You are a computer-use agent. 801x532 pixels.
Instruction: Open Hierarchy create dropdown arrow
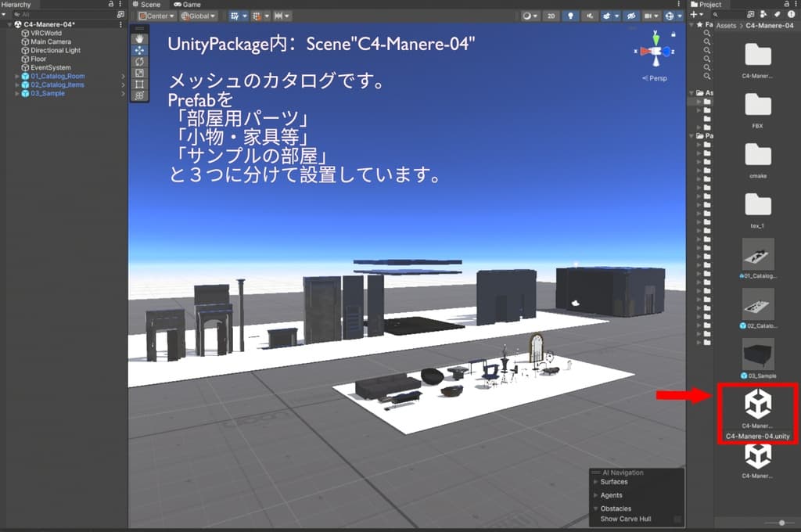click(x=4, y=14)
